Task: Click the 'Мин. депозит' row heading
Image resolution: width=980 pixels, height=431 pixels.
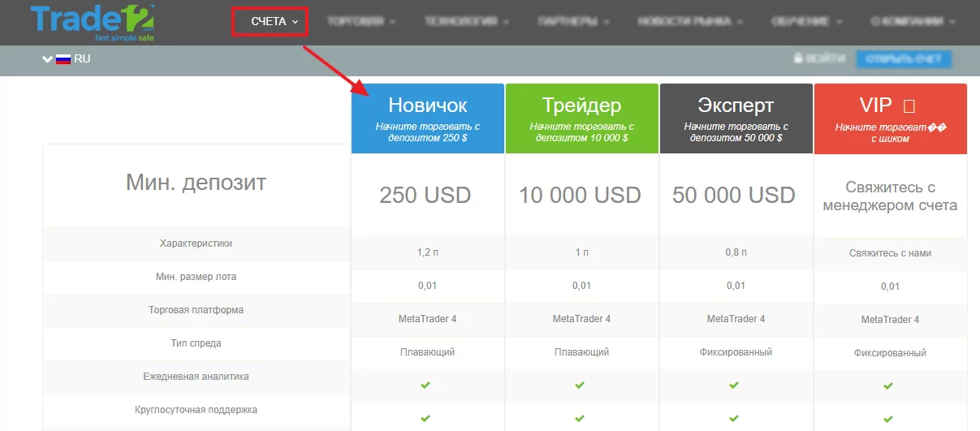Action: (196, 183)
